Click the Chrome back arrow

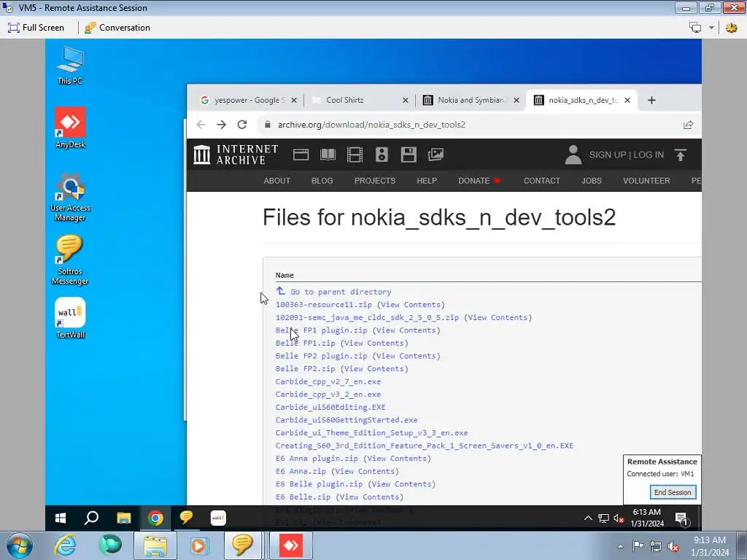(x=201, y=125)
